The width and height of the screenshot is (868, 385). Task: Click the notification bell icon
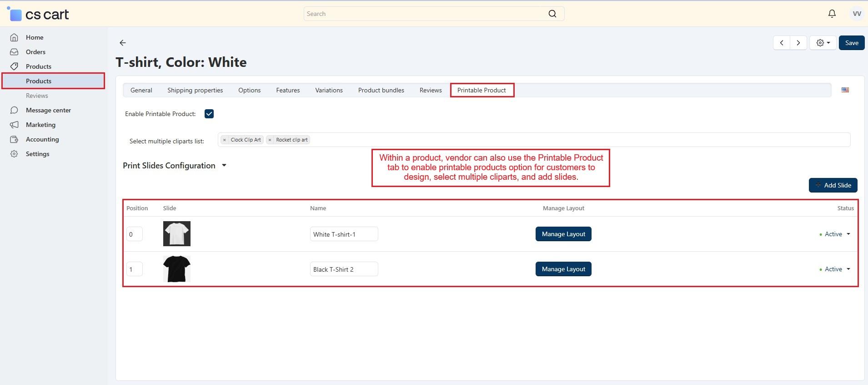click(832, 14)
